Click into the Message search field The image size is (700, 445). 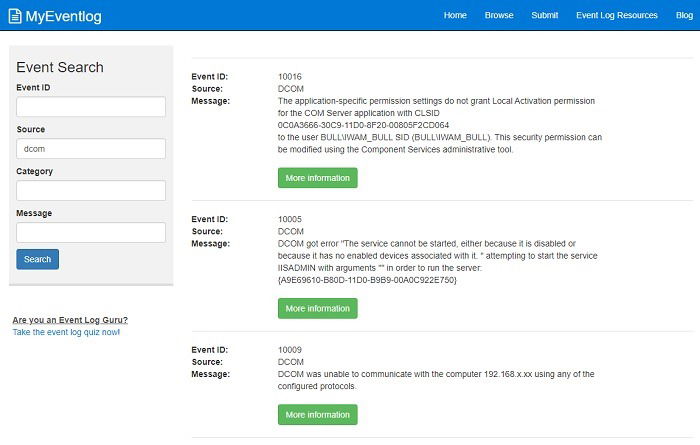point(91,233)
